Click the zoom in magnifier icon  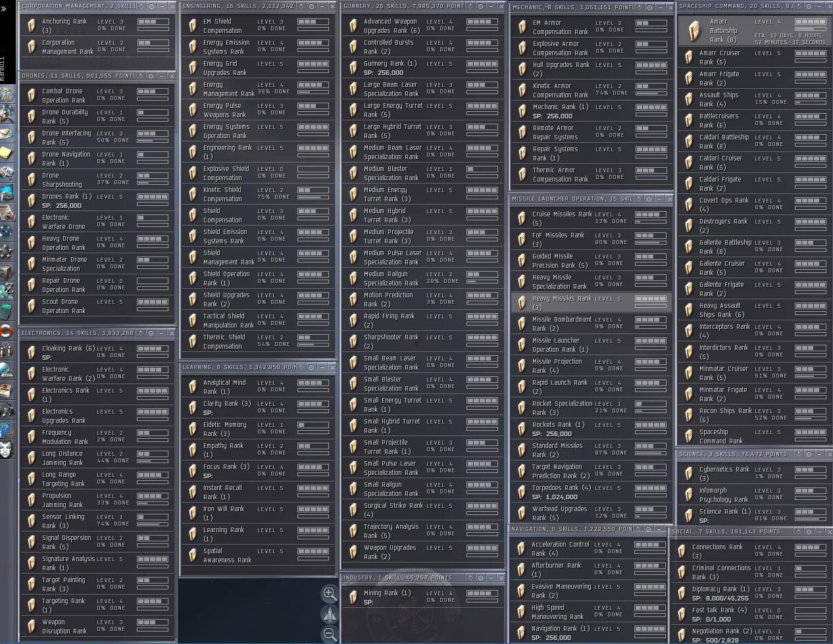pyautogui.click(x=330, y=594)
